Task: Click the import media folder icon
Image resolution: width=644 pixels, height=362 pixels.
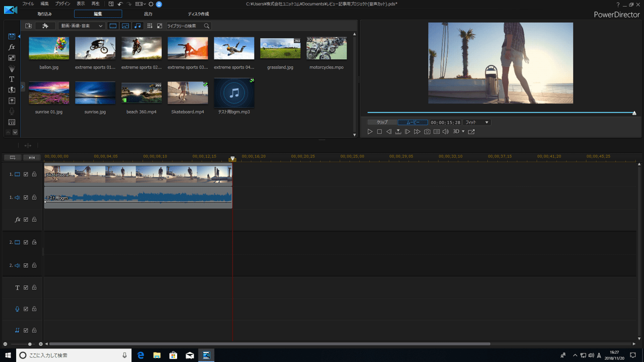Action: coord(29,26)
